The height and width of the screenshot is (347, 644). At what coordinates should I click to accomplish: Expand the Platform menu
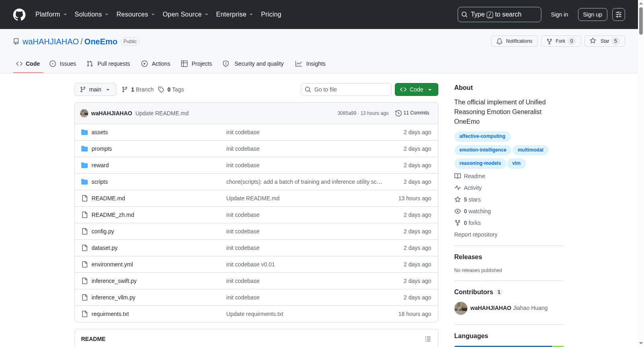pos(51,15)
